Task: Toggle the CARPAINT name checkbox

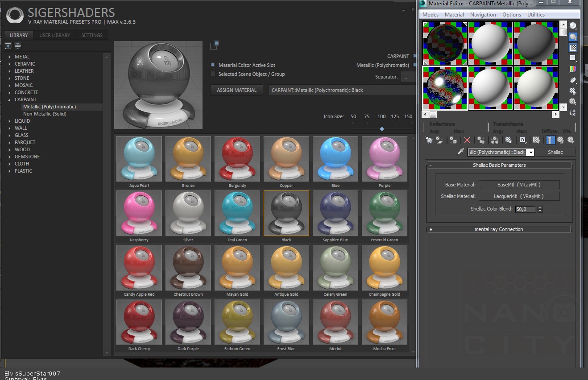Action: point(415,56)
